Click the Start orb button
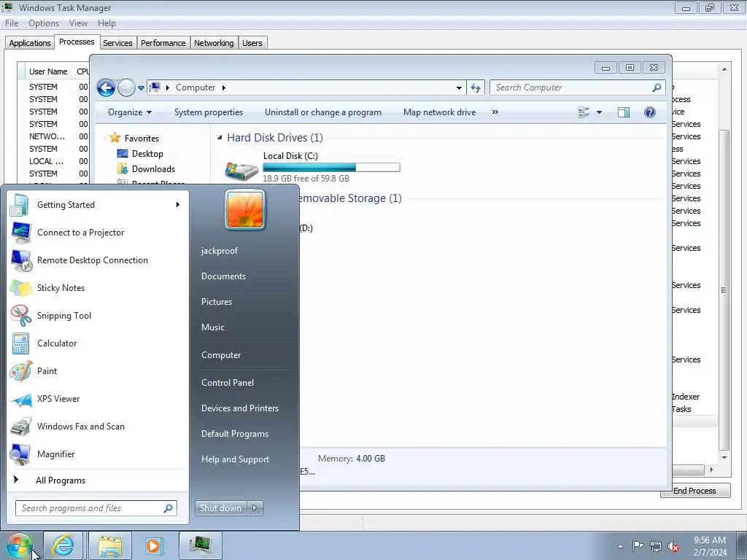Screen dimensions: 747x560 coord(19,545)
